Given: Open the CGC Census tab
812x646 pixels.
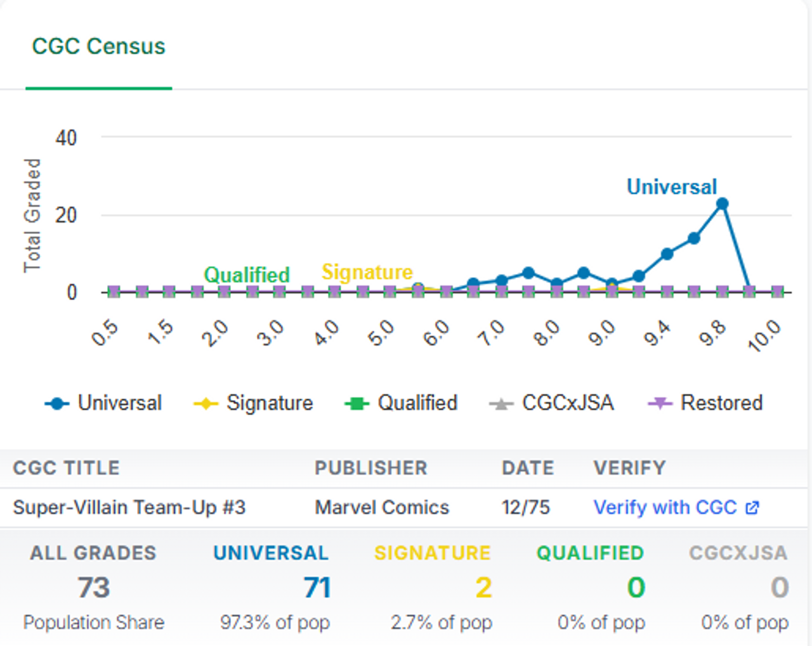Looking at the screenshot, I should 98,46.
